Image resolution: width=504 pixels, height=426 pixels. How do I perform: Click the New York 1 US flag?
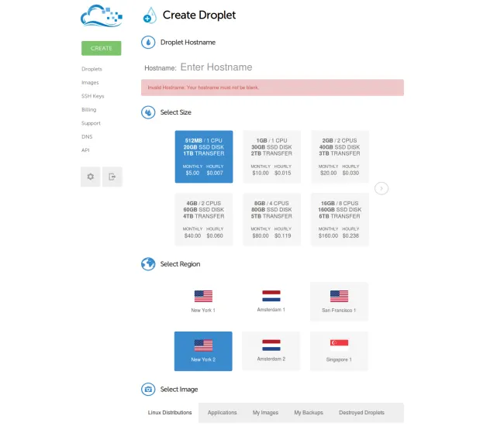[x=203, y=296]
